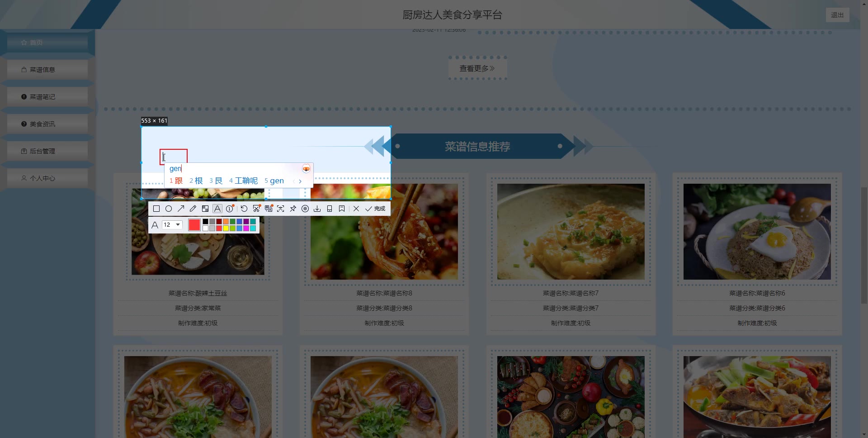Choose the white color swatch
Viewport: 868px width, 438px height.
[x=205, y=228]
